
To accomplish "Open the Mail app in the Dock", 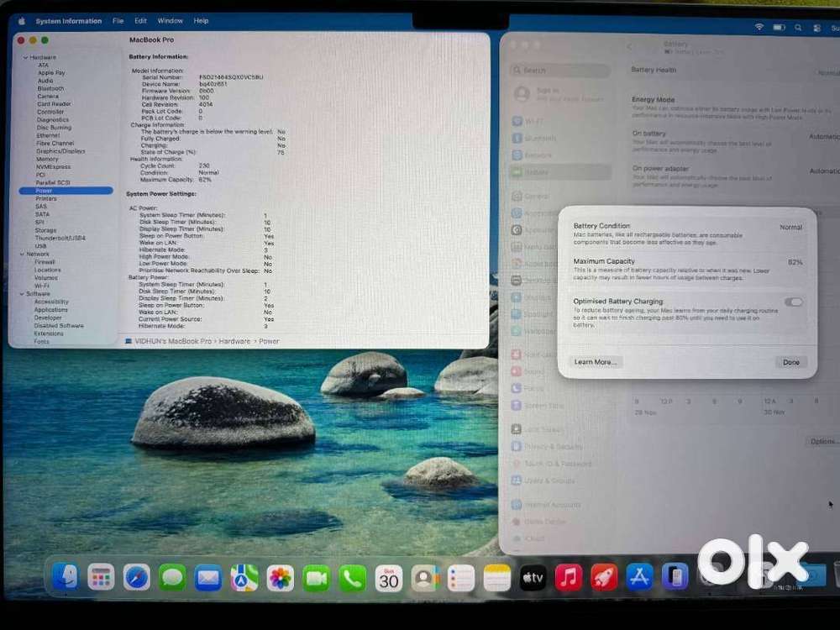I will [207, 578].
